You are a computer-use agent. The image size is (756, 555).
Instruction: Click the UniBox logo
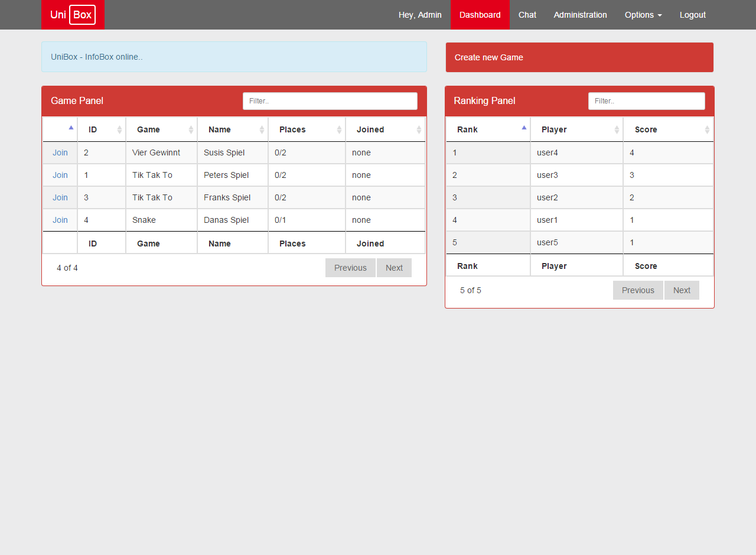pyautogui.click(x=73, y=15)
